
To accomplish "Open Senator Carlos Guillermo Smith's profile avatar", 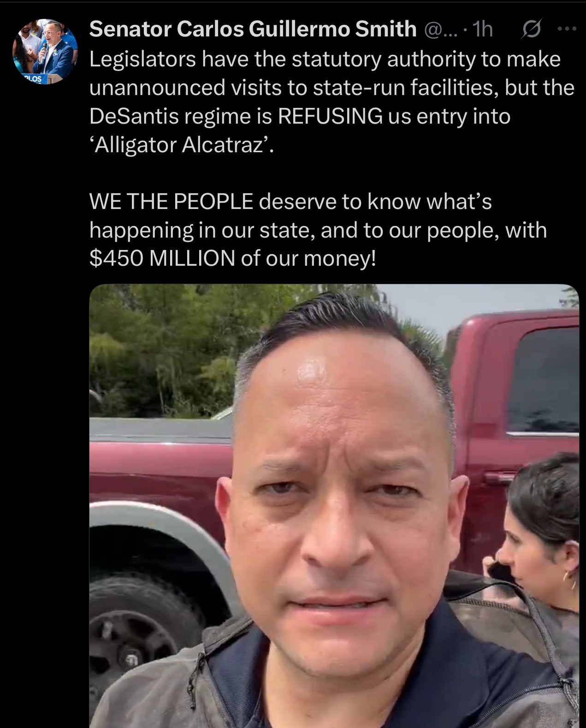I will (45, 52).
